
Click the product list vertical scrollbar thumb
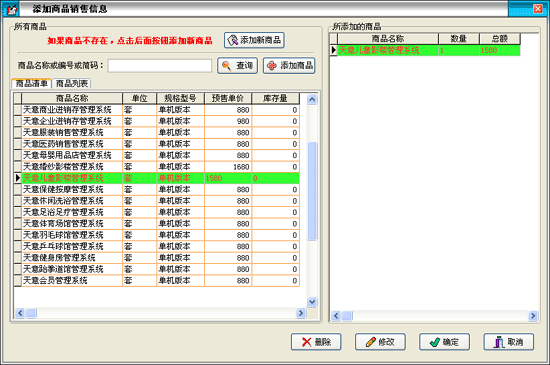312,191
